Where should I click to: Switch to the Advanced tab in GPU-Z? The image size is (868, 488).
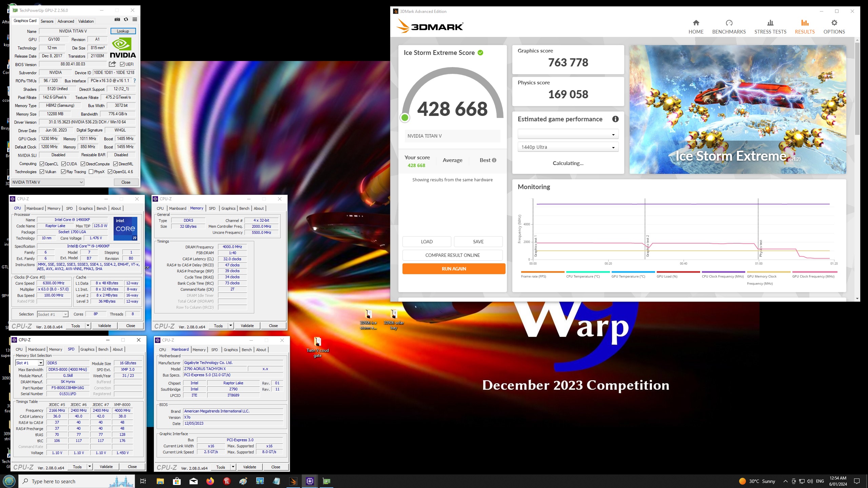tap(66, 21)
